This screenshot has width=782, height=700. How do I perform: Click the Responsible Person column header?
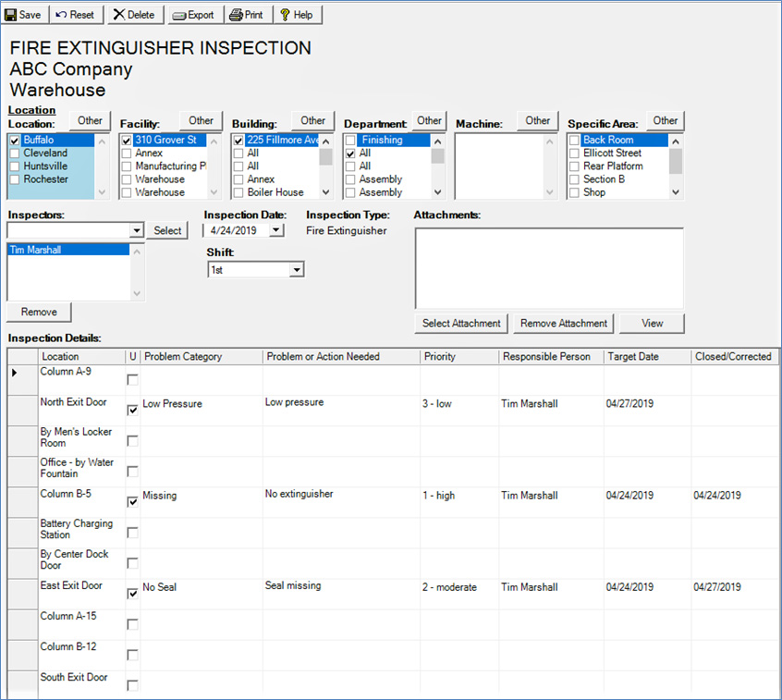(551, 357)
